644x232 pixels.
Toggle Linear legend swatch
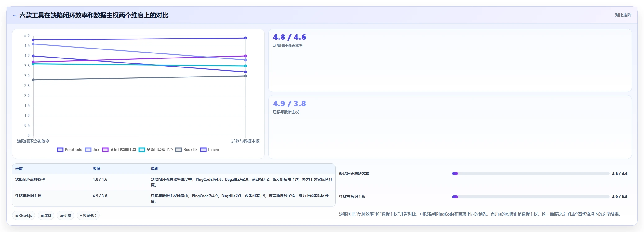click(203, 150)
